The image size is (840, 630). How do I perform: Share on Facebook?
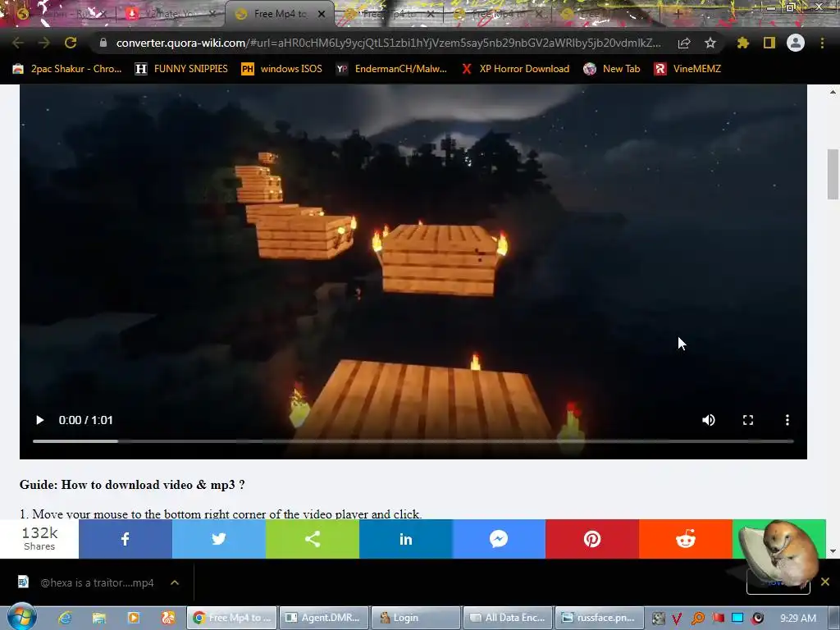[x=126, y=539]
